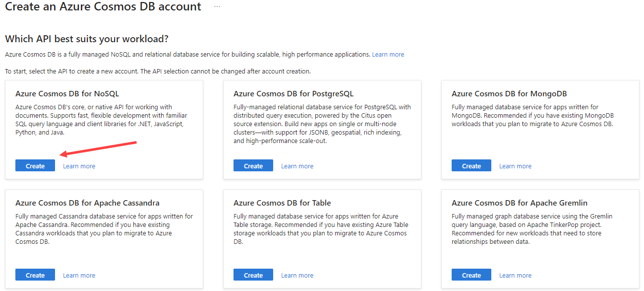Select the Azure Cosmos DB for PostgreSQL title
The image size is (644, 291).
pos(293,94)
